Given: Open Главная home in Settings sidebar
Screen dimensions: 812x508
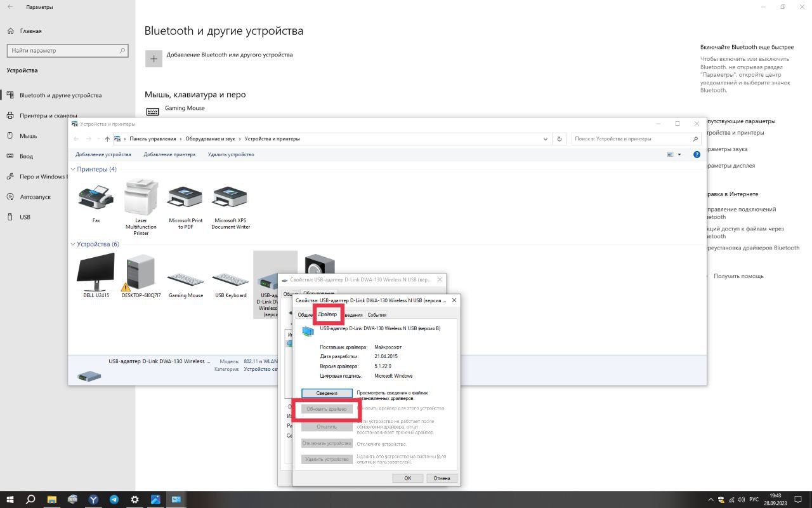Looking at the screenshot, I should (x=24, y=30).
